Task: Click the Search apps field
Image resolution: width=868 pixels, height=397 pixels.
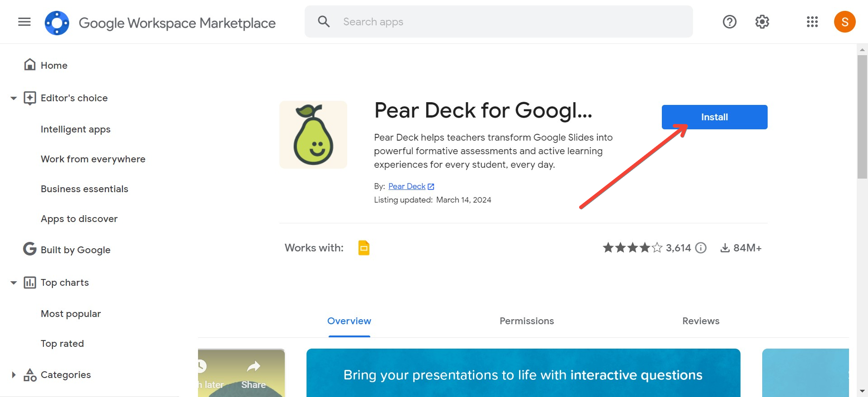Action: 499,22
